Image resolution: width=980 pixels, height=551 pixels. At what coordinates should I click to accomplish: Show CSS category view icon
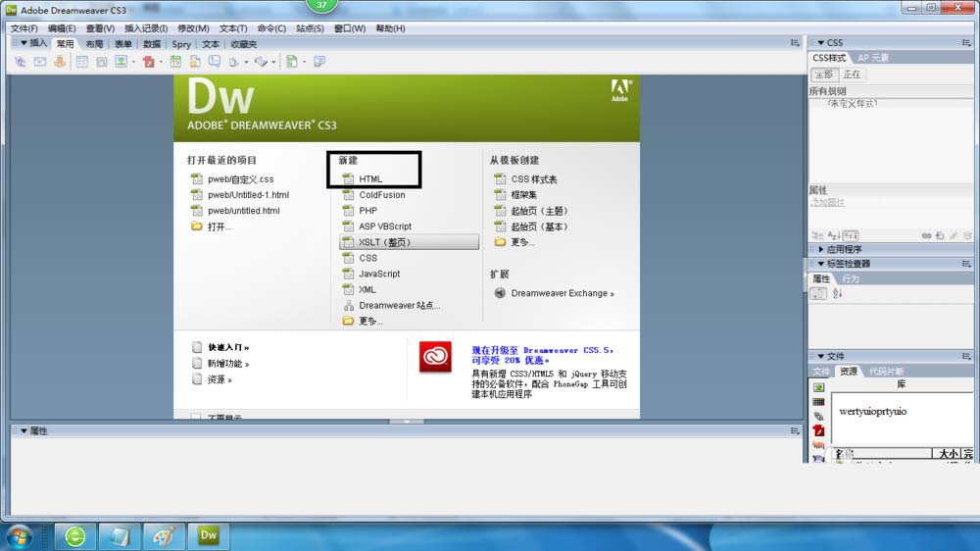tap(817, 235)
